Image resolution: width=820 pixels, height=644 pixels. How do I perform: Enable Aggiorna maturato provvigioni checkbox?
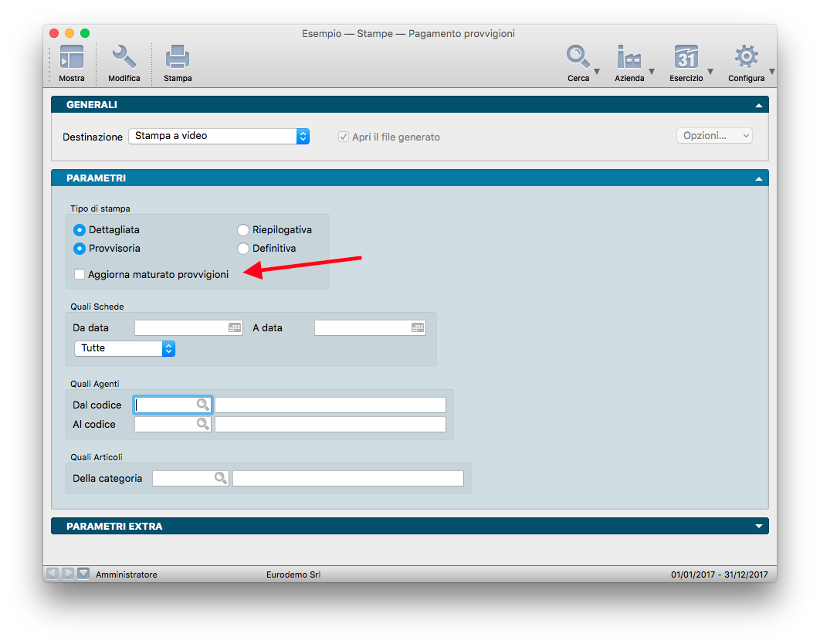(80, 274)
